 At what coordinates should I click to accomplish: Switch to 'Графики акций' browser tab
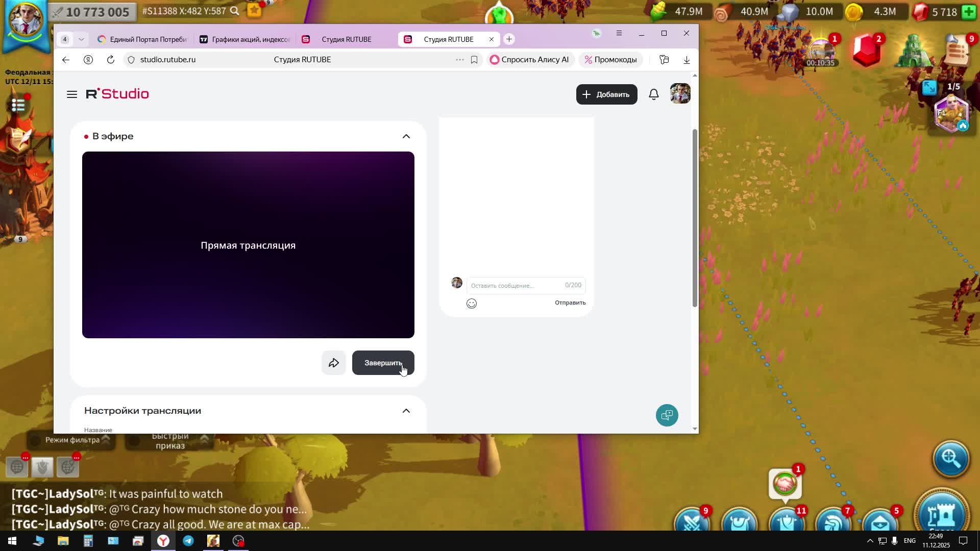[245, 39]
